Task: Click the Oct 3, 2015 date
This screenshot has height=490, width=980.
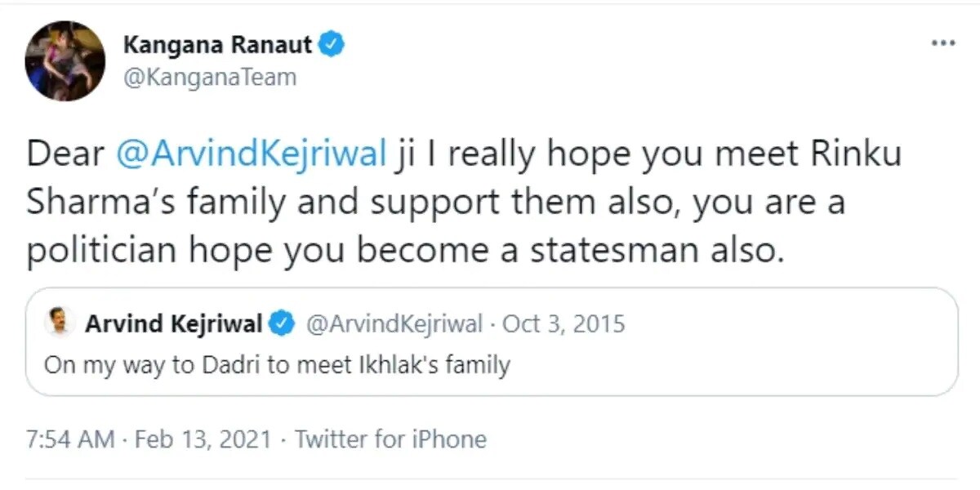Action: (563, 324)
